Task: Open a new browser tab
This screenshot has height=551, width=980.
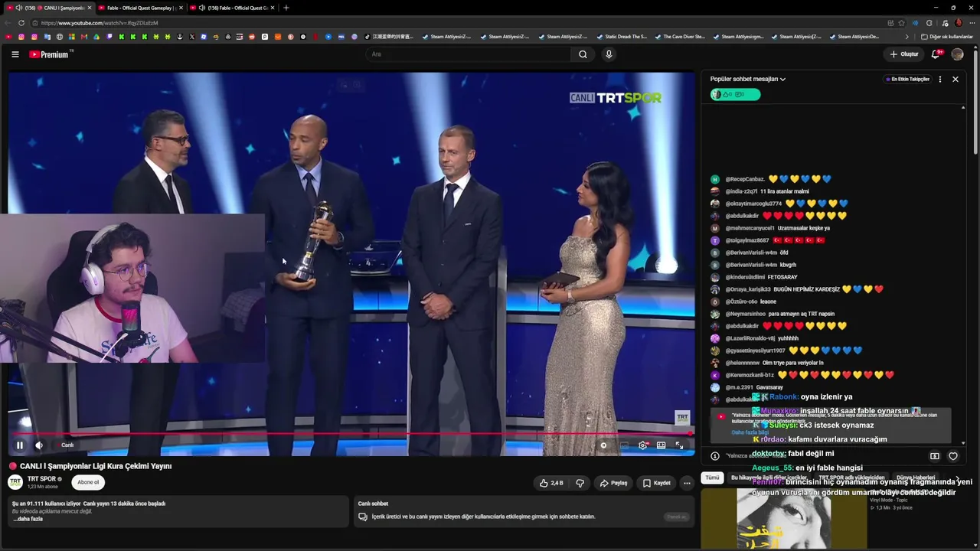Action: [x=286, y=8]
